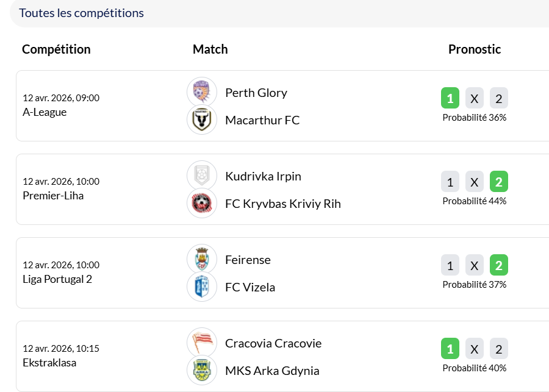Select draw X for Perth Glory match
This screenshot has width=549, height=392.
tap(475, 98)
